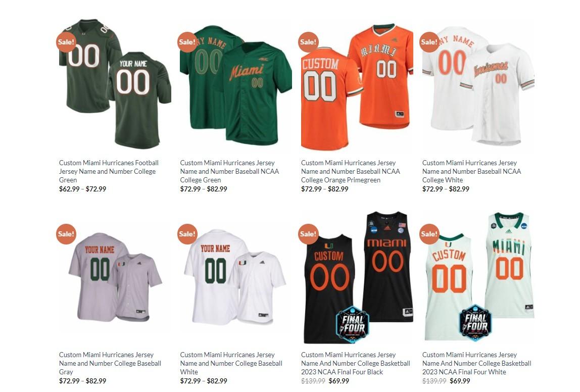Open Baseball NCAA College White title link
This screenshot has width=580, height=392.
click(471, 171)
